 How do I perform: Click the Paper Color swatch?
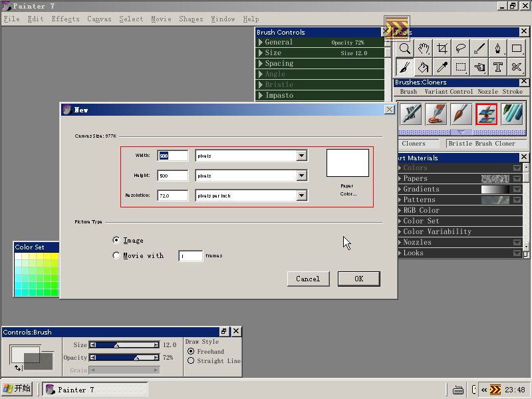click(x=348, y=163)
